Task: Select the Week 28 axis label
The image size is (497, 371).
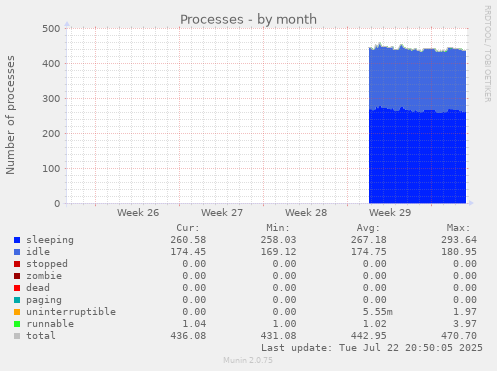Action: pyautogui.click(x=306, y=213)
